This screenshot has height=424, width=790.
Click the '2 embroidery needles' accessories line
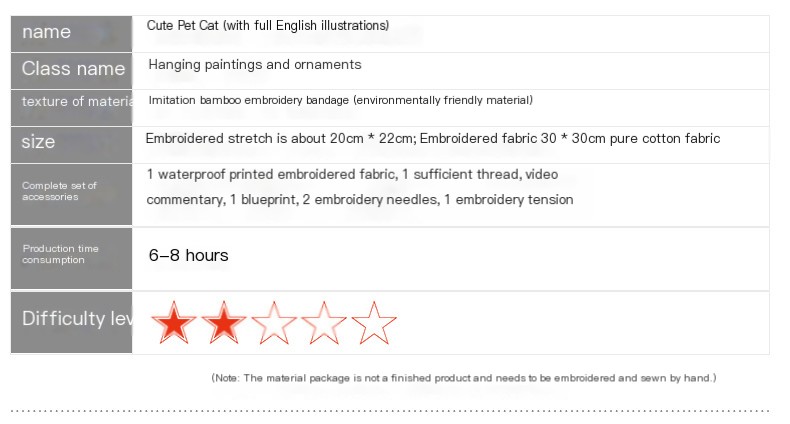pos(360,199)
